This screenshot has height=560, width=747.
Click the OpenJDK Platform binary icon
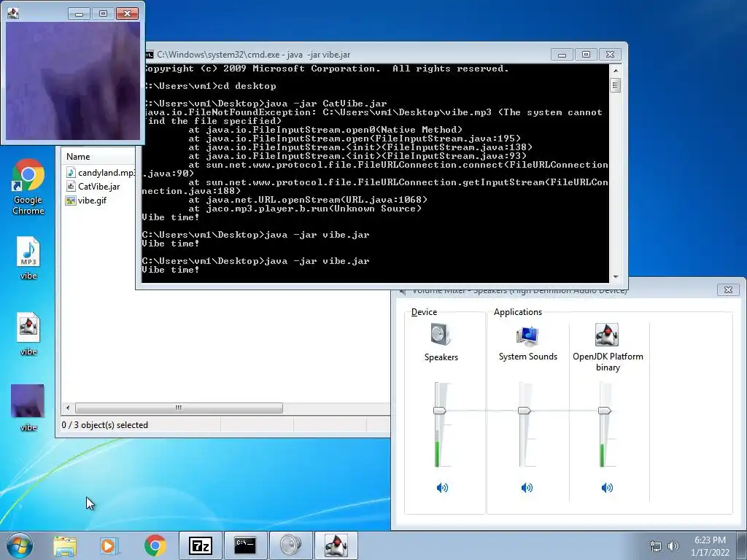(606, 334)
